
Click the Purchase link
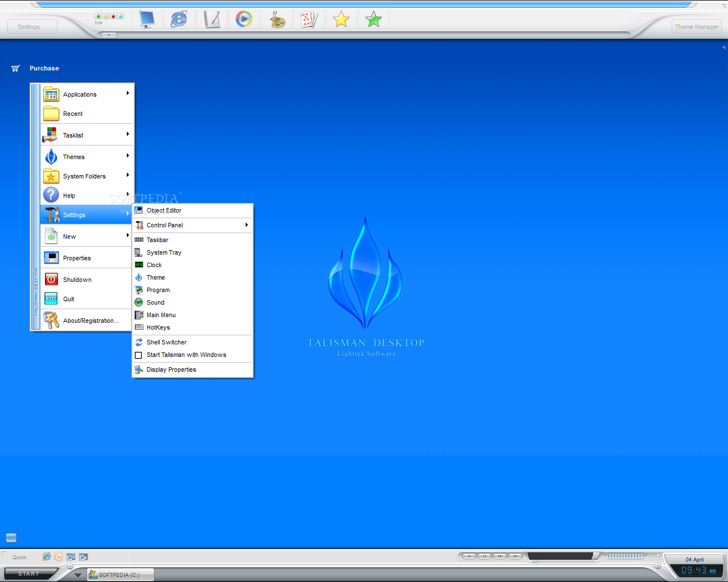[x=44, y=68]
